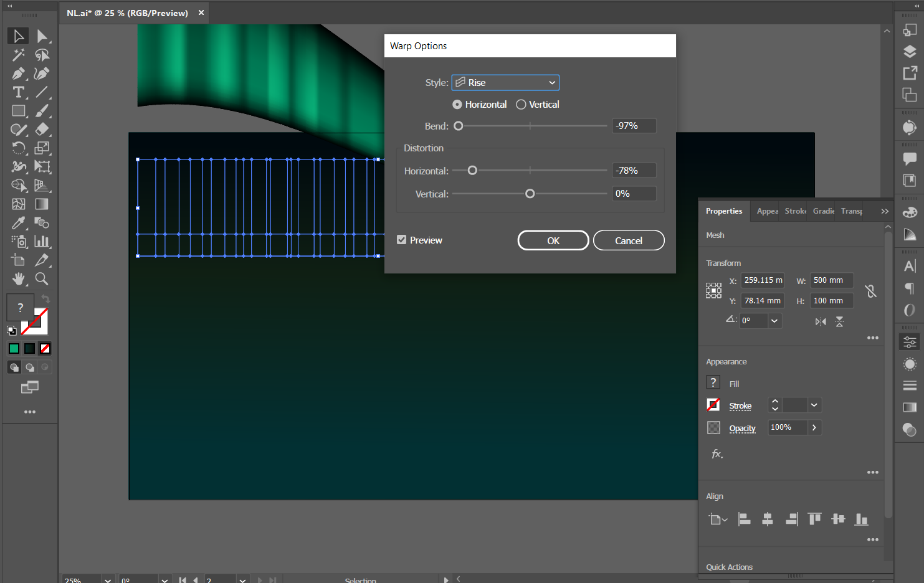The width and height of the screenshot is (924, 583).
Task: Toggle constrain width and height proportions
Action: [x=870, y=291]
